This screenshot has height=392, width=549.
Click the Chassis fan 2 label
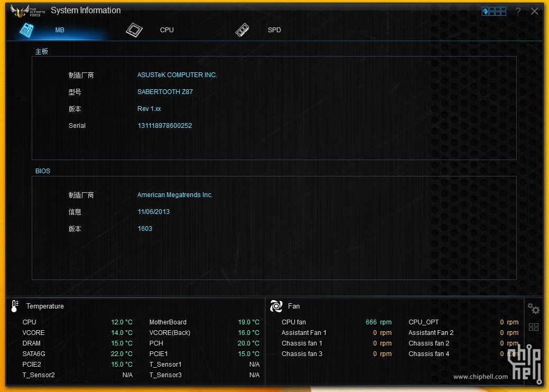[428, 343]
